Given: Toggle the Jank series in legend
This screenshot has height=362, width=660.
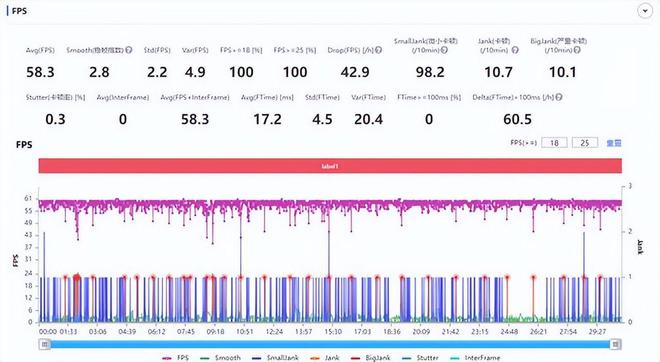Looking at the screenshot, I should tap(325, 358).
